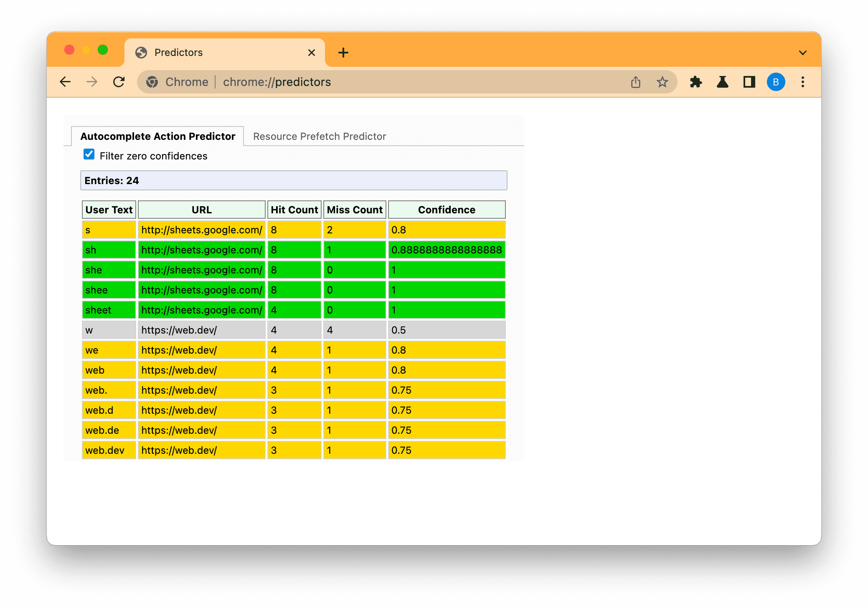Image resolution: width=868 pixels, height=607 pixels.
Task: Click the Hit Count header to sort
Action: (294, 210)
